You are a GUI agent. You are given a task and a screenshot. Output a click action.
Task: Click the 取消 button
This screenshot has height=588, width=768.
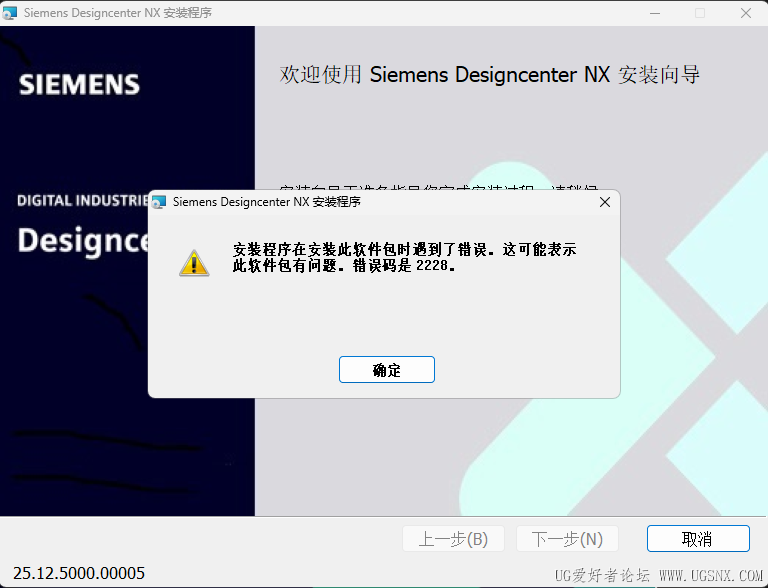pyautogui.click(x=698, y=539)
